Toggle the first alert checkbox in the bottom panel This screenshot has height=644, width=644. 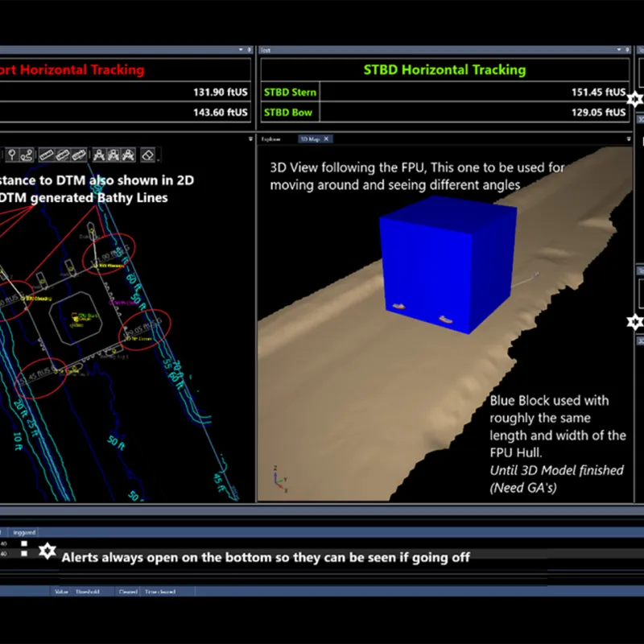point(24,543)
